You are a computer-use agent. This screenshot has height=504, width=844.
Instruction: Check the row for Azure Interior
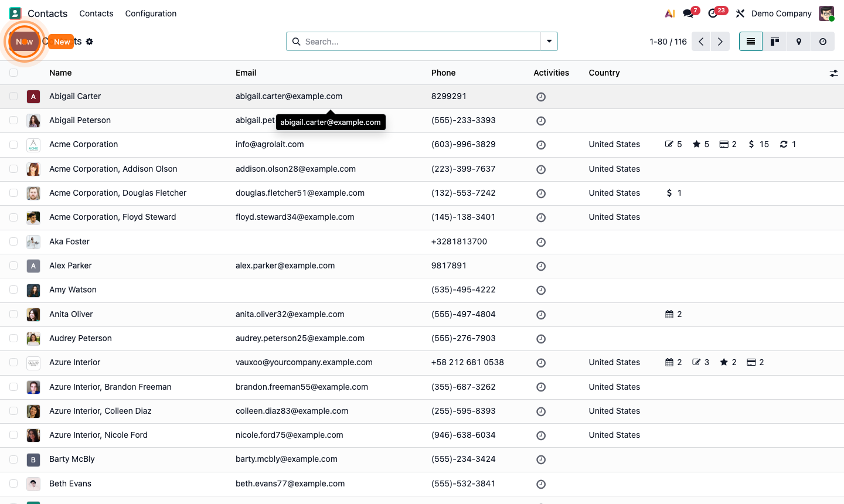[x=13, y=363]
